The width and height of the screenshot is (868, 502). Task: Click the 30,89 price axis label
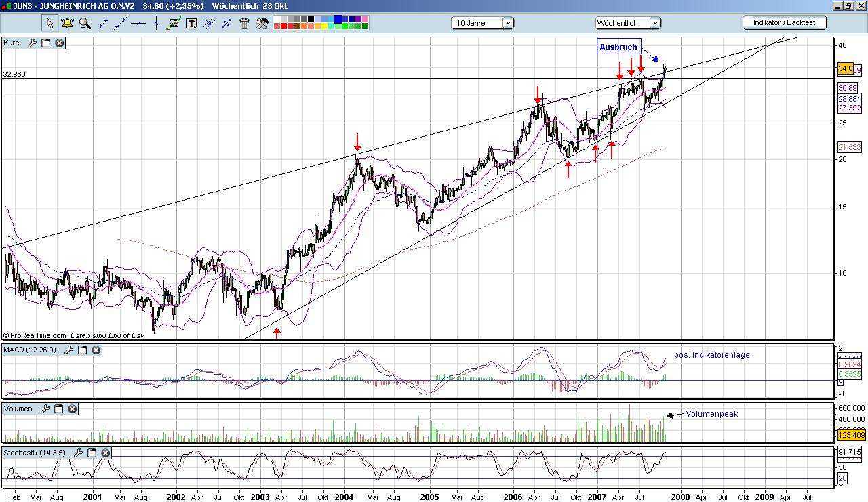[848, 88]
